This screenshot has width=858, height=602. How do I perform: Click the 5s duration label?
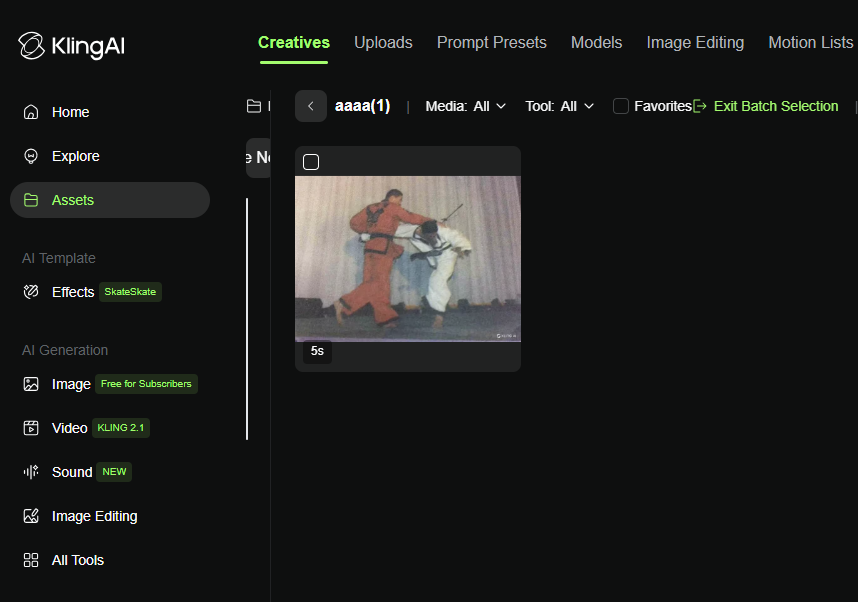click(x=317, y=351)
